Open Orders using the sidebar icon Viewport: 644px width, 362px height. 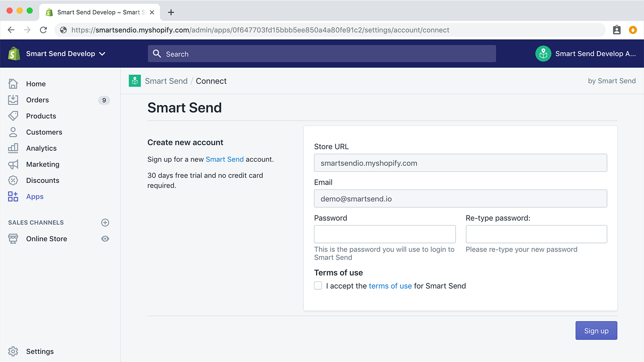[12, 100]
